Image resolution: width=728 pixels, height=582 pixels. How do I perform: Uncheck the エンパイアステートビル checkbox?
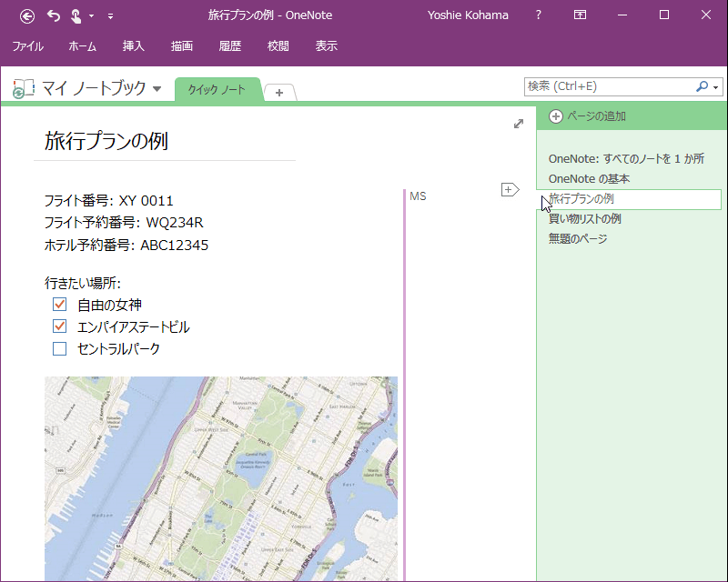pyautogui.click(x=59, y=326)
